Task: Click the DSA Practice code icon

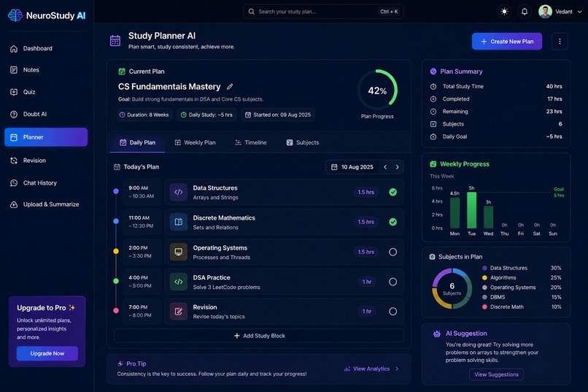Action: pyautogui.click(x=179, y=282)
